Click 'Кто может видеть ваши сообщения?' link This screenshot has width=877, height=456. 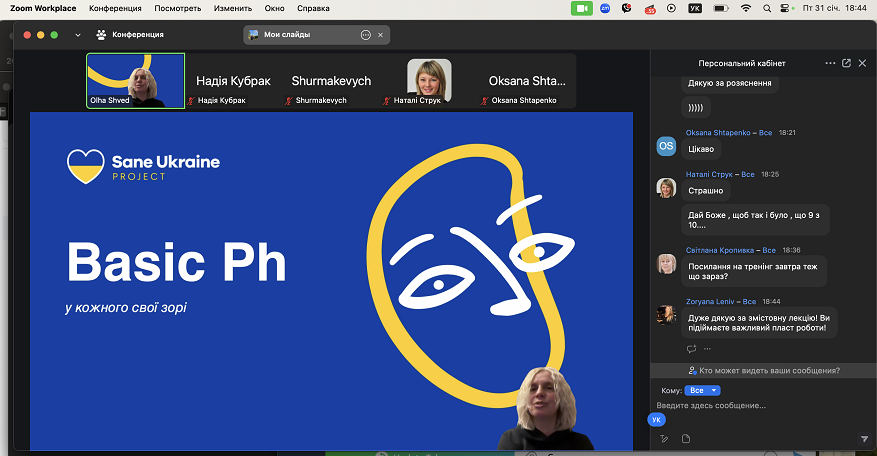click(x=764, y=370)
